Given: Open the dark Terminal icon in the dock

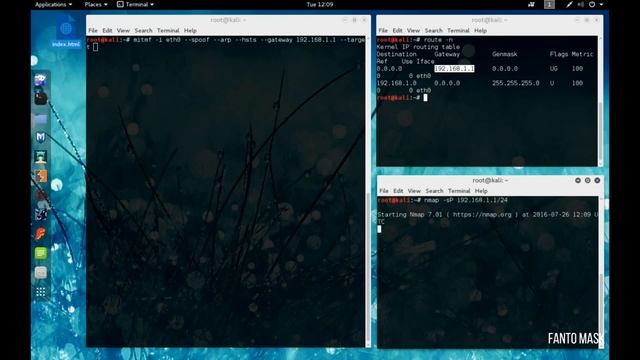Looking at the screenshot, I should pyautogui.click(x=40, y=98).
